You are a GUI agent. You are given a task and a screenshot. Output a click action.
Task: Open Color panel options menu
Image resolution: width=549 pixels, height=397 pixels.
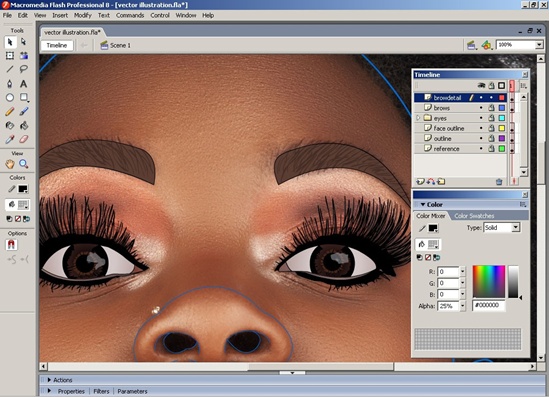(523, 204)
